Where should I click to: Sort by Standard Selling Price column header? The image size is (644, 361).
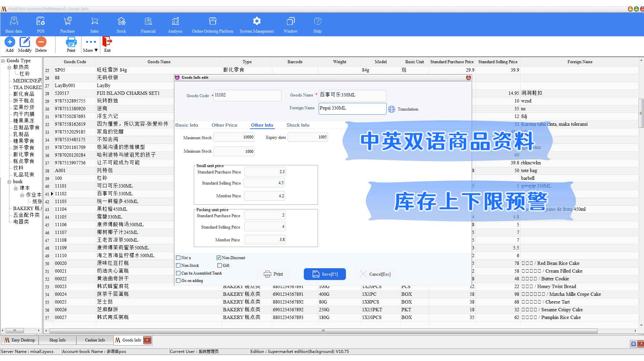[x=498, y=62]
